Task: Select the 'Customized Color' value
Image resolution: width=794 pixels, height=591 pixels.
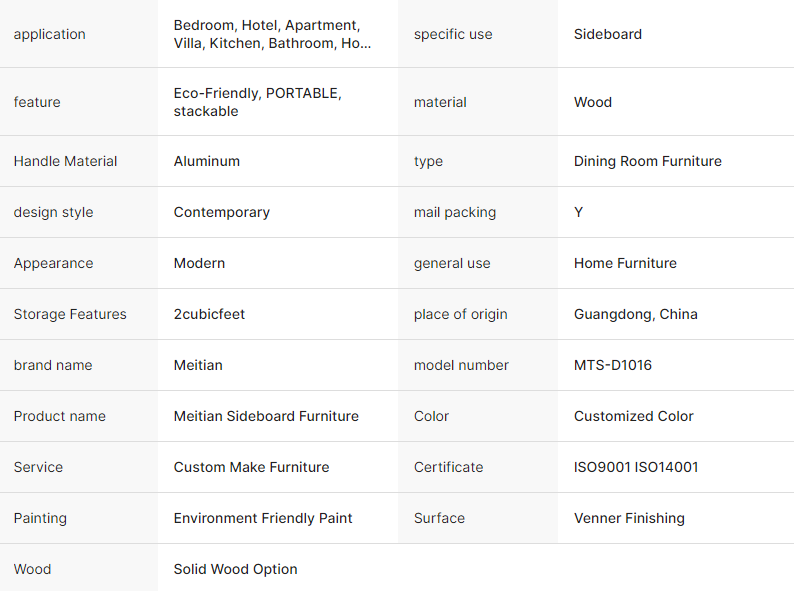Action: (634, 416)
